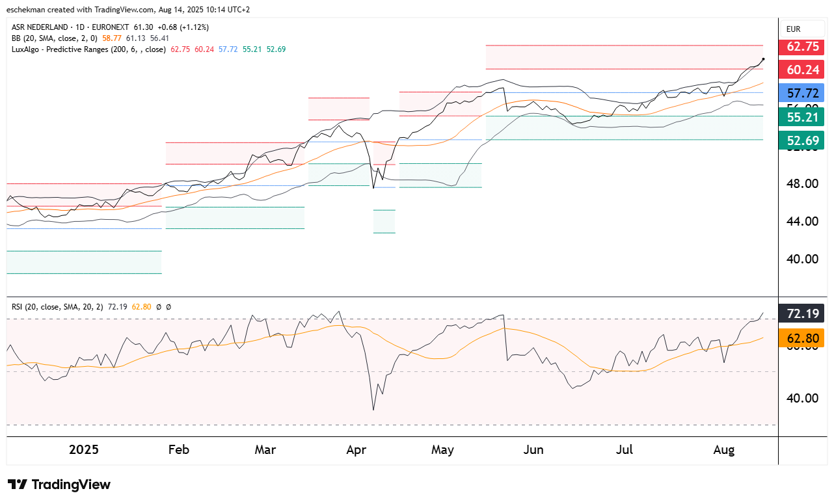Click the Aug label on time axis
834x504 pixels.
(723, 450)
